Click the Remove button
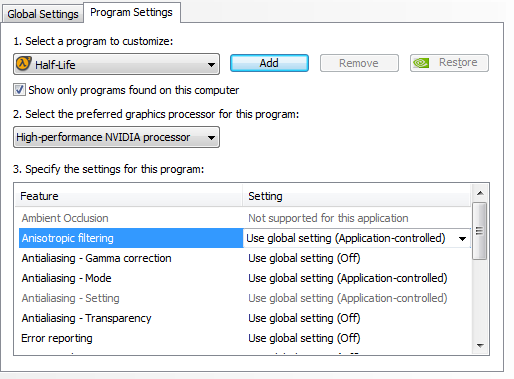Screen dimensions: 514x379 click(359, 63)
